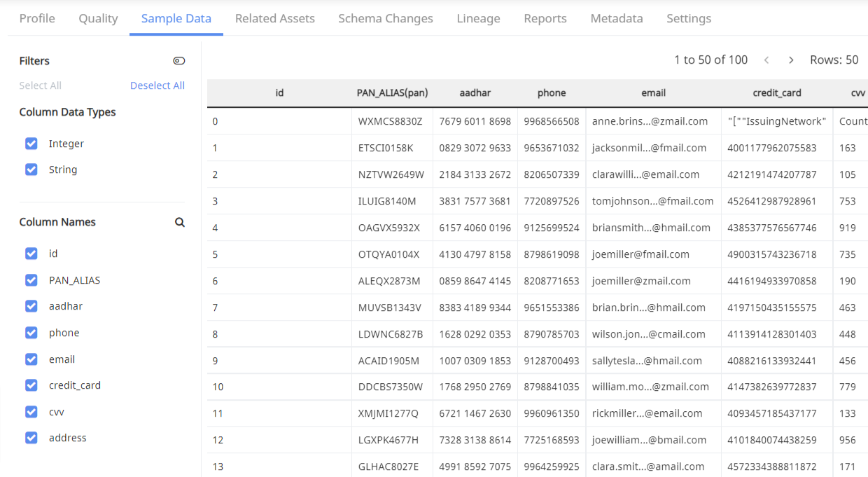
Task: Switch to the Quality tab
Action: (98, 18)
